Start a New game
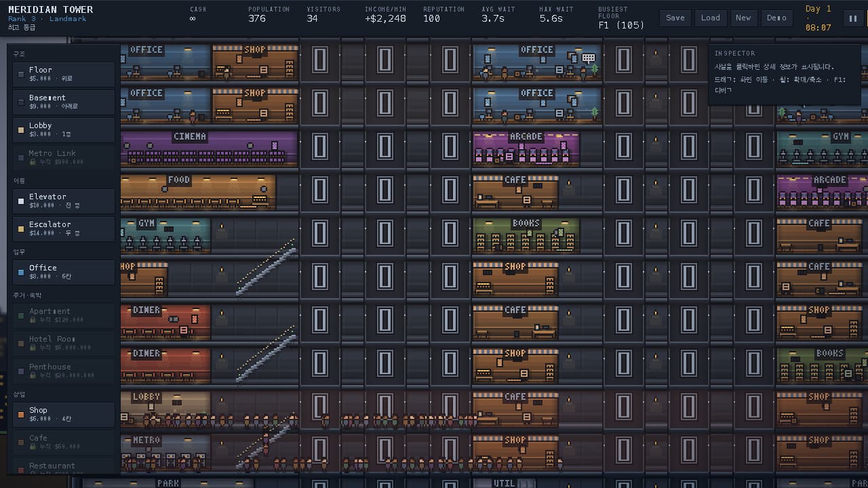Image resolution: width=868 pixels, height=488 pixels. [x=743, y=18]
